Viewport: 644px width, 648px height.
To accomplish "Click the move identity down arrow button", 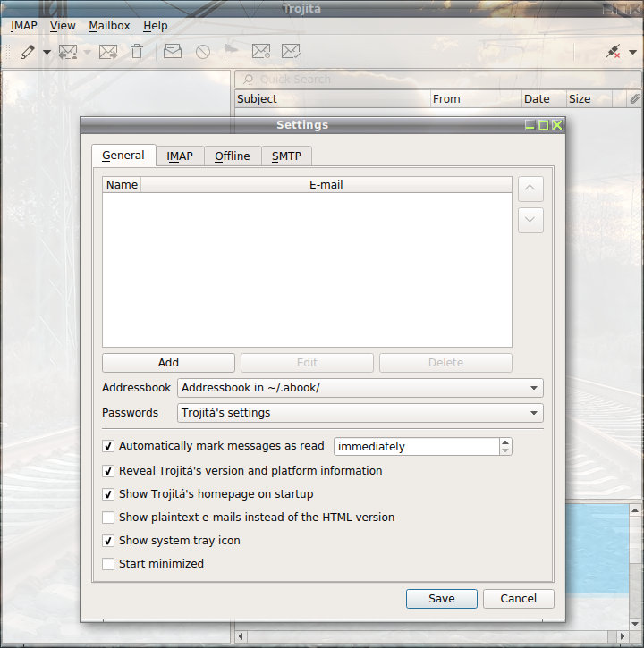I will [x=530, y=220].
